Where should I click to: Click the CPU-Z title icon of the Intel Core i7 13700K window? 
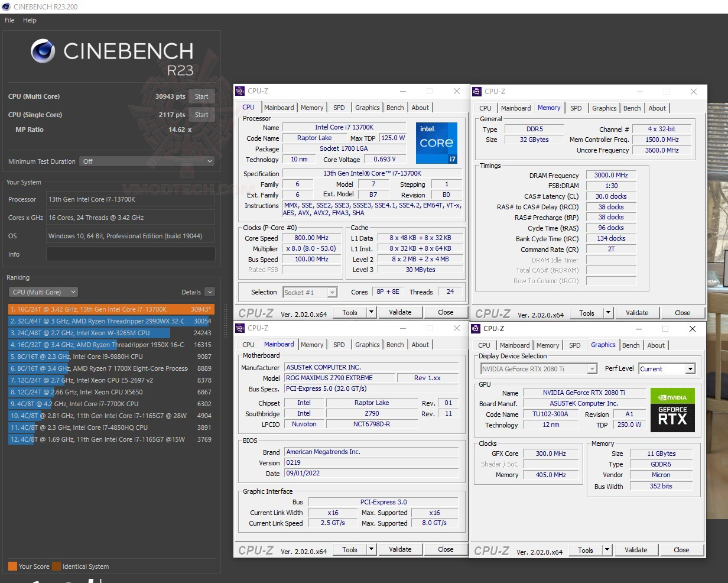(240, 91)
